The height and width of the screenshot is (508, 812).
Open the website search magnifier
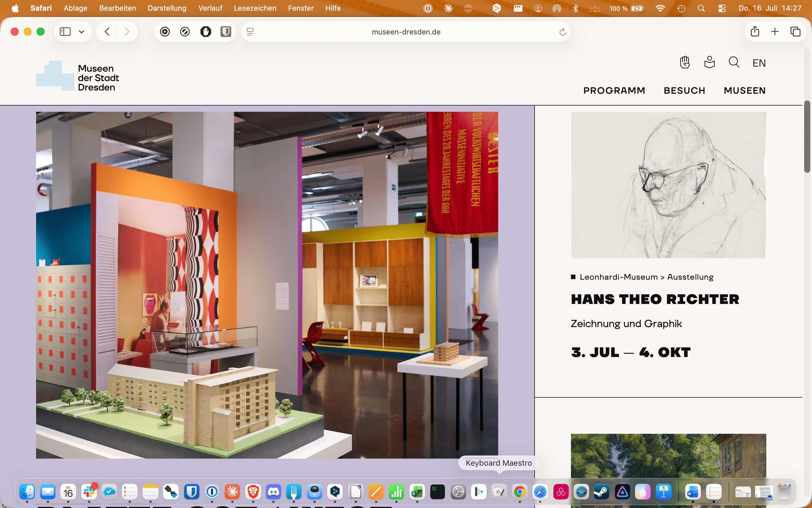[734, 62]
